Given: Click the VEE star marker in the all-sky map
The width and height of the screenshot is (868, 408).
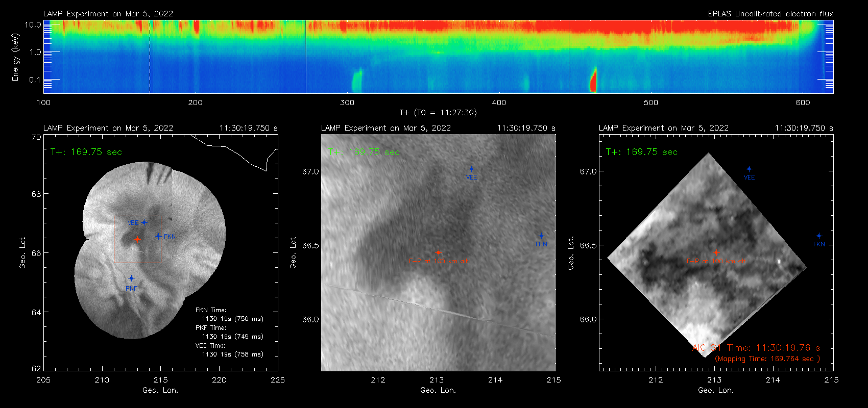Looking at the screenshot, I should pyautogui.click(x=144, y=222).
